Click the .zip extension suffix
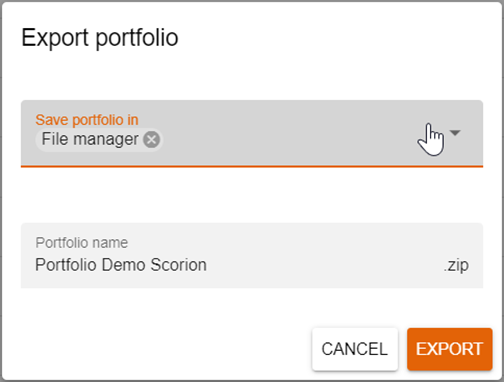Screen dimensions: 504x382 (x=456, y=266)
